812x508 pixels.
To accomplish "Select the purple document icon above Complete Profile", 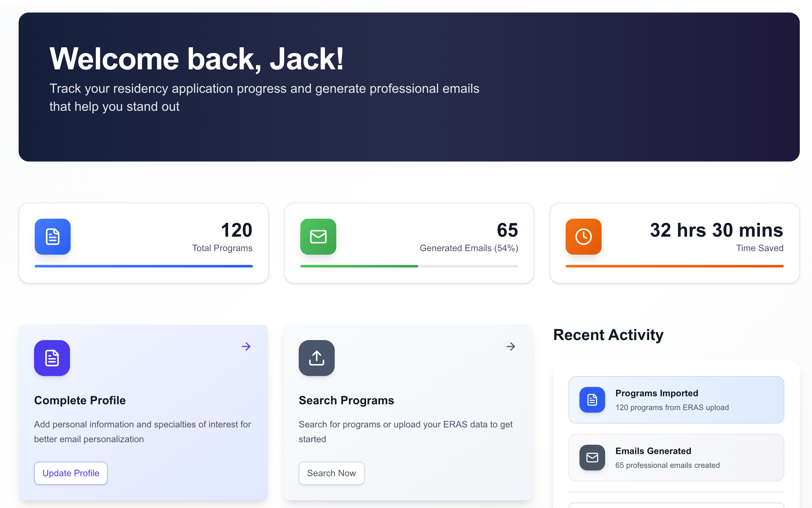I will [52, 358].
